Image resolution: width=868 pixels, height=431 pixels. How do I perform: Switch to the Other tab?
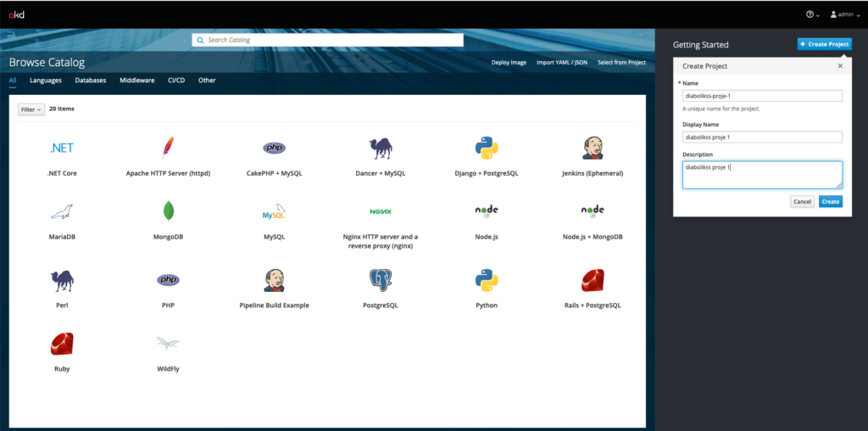(x=207, y=81)
